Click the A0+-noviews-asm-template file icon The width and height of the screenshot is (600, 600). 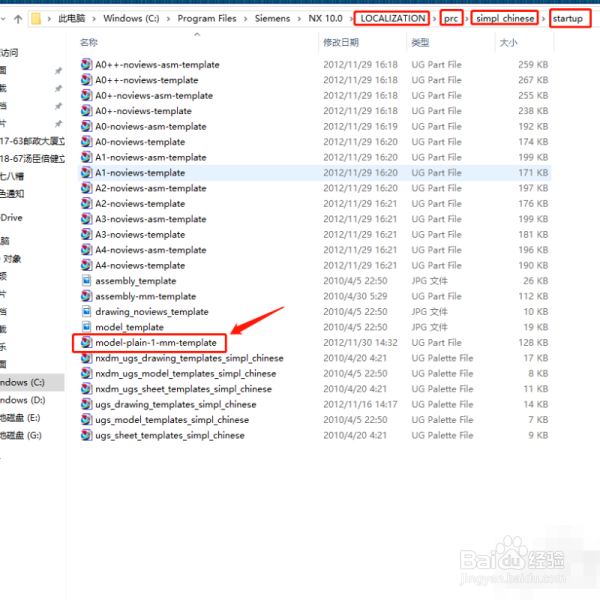[86, 95]
